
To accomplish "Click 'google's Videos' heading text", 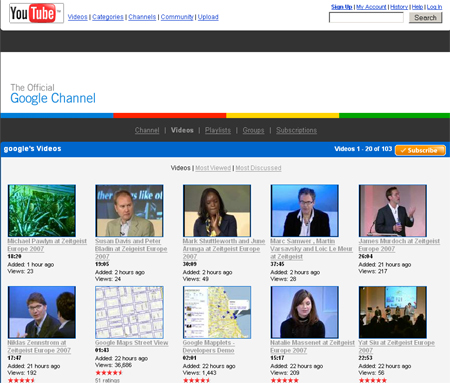I will 32,149.
